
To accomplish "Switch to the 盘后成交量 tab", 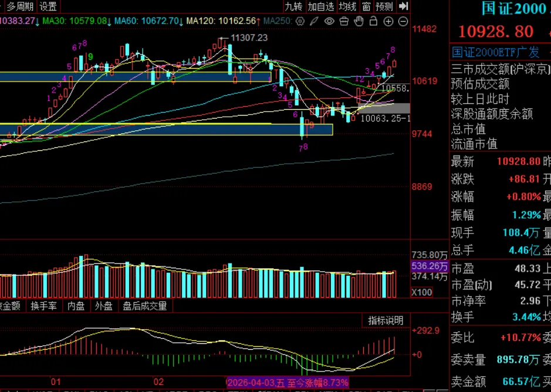I will (x=145, y=306).
